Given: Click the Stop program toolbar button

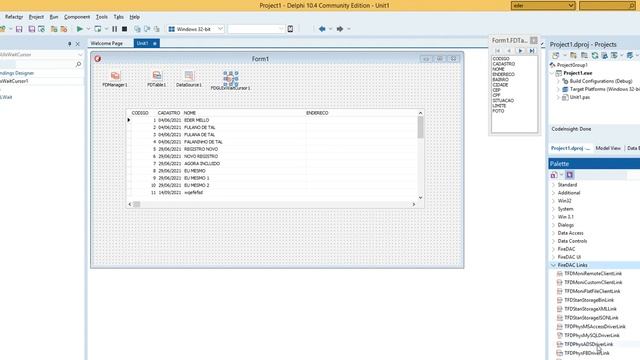Looking at the screenshot, I should 124,29.
